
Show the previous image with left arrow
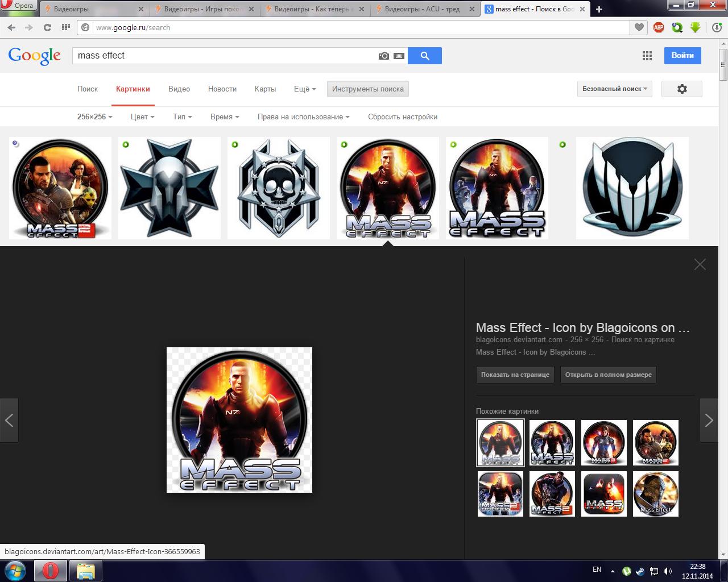(x=9, y=421)
